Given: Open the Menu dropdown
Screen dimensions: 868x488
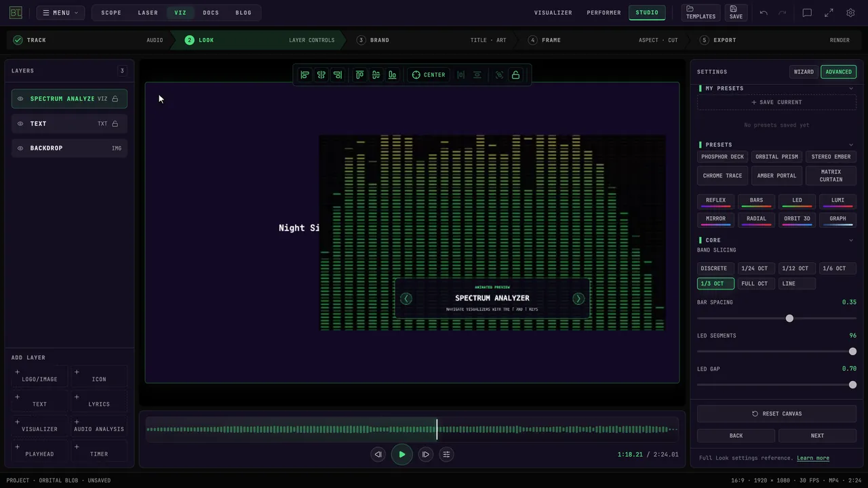Looking at the screenshot, I should (x=60, y=12).
